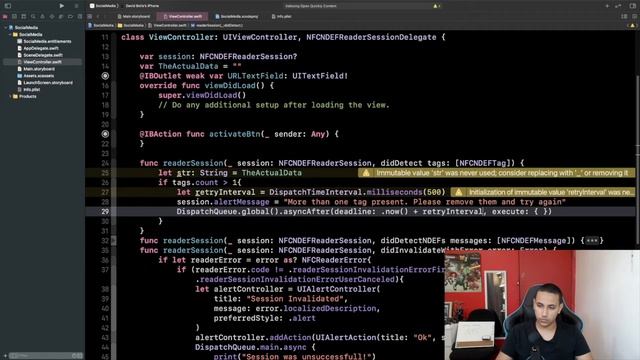Expand the folded didDetectNDEFs code ellipsis
The image size is (640, 360).
pyautogui.click(x=592, y=241)
